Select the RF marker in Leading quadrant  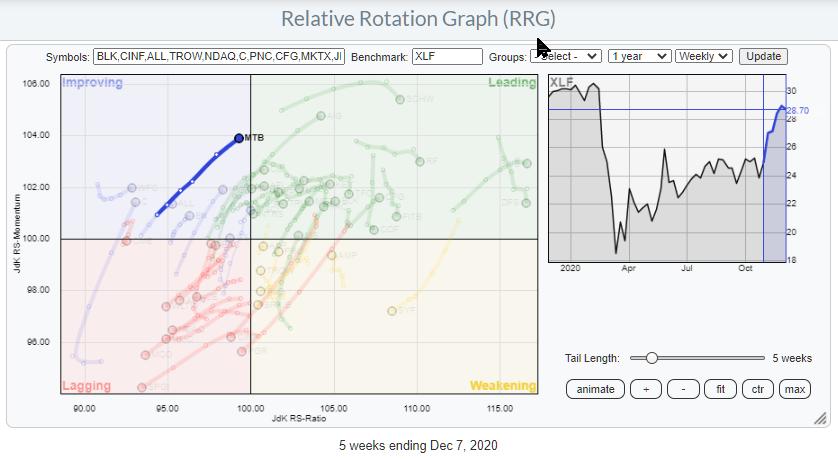coord(419,160)
